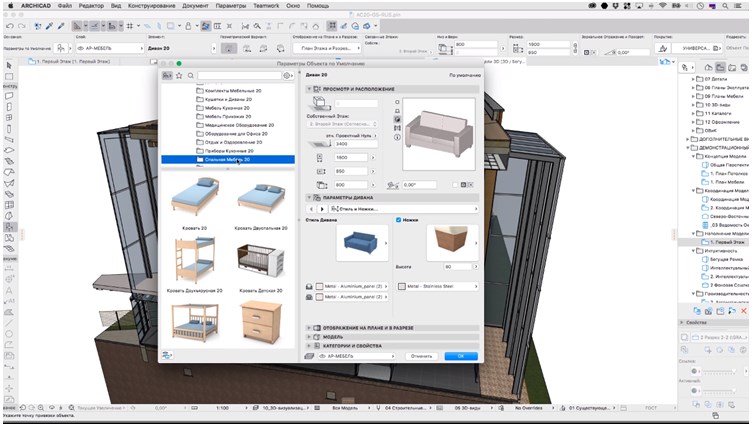Expand the КАТЕГОРИИ И СВОЙСТВА section
The image size is (753, 425).
click(x=309, y=346)
